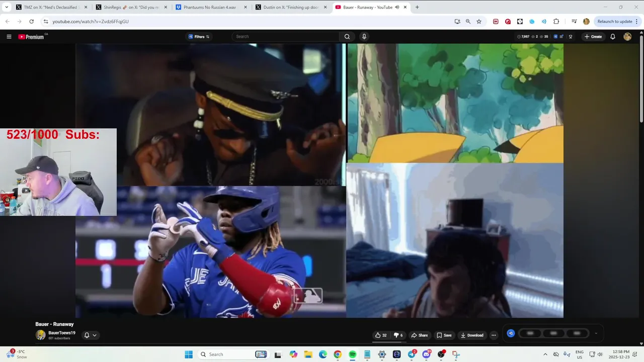Open YouTube notifications bell
The image size is (644, 362).
click(613, 37)
